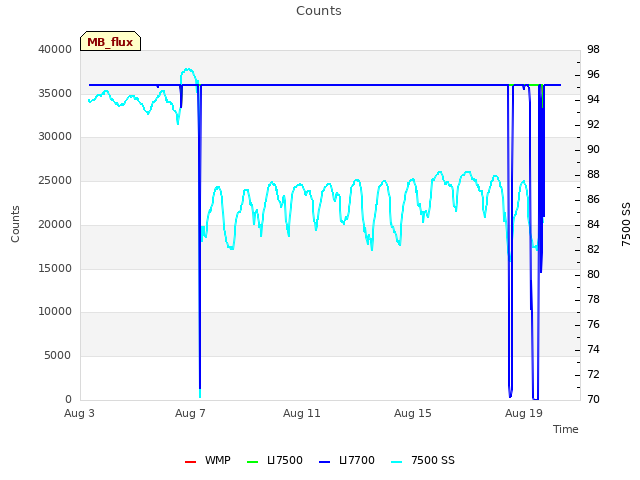This screenshot has height=480, width=640.
Task: Click the 74 right axis value
Action: (593, 349)
